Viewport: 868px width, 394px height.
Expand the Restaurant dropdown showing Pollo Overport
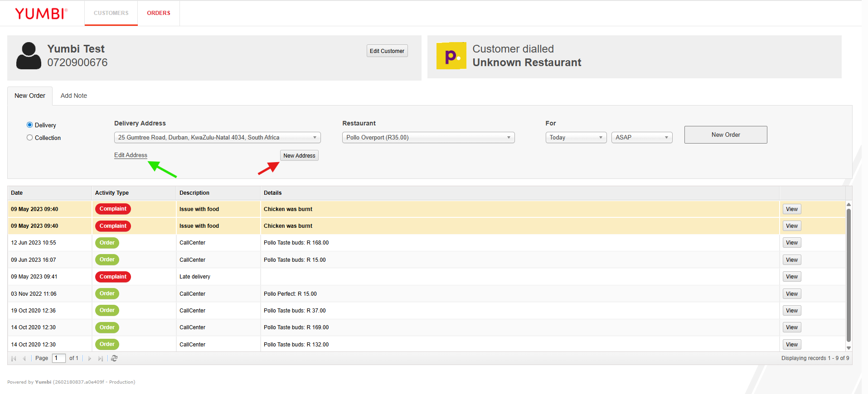click(428, 138)
